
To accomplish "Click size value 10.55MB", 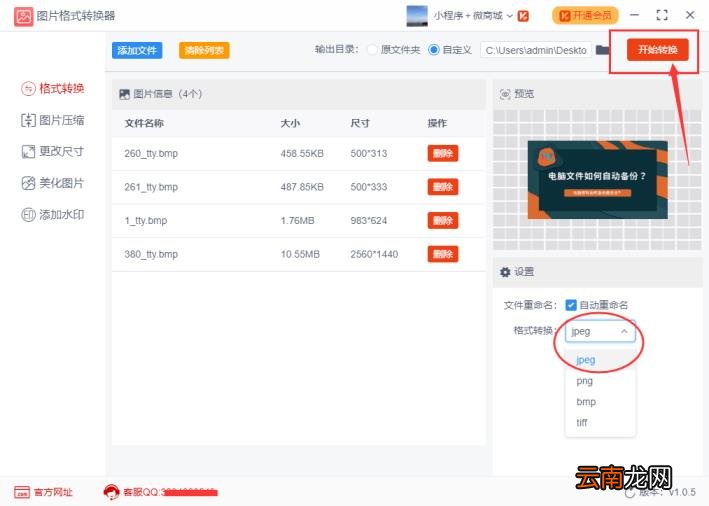I will 300,254.
